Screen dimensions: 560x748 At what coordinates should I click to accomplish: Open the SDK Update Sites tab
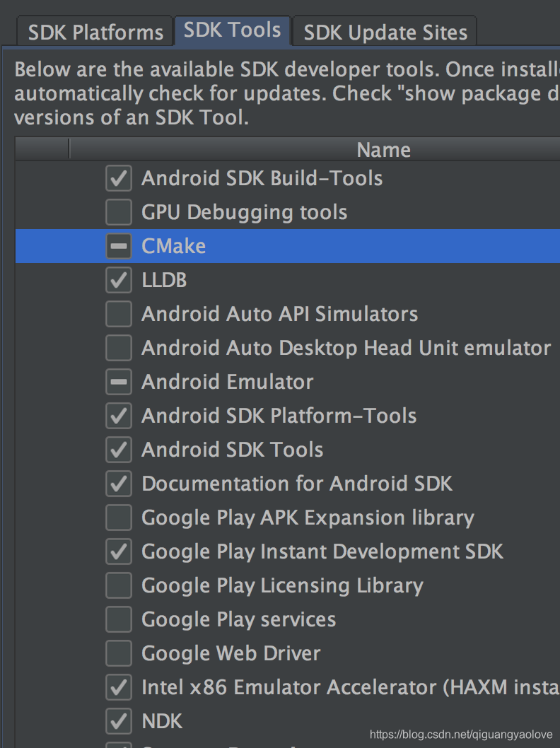(385, 32)
